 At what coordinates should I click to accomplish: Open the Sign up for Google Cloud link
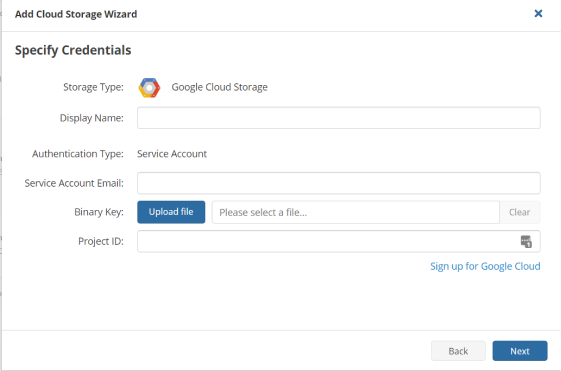point(485,267)
